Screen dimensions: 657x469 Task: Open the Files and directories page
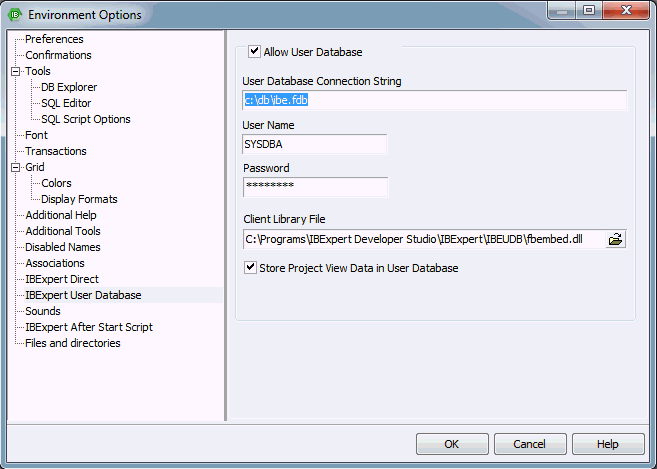tap(72, 343)
